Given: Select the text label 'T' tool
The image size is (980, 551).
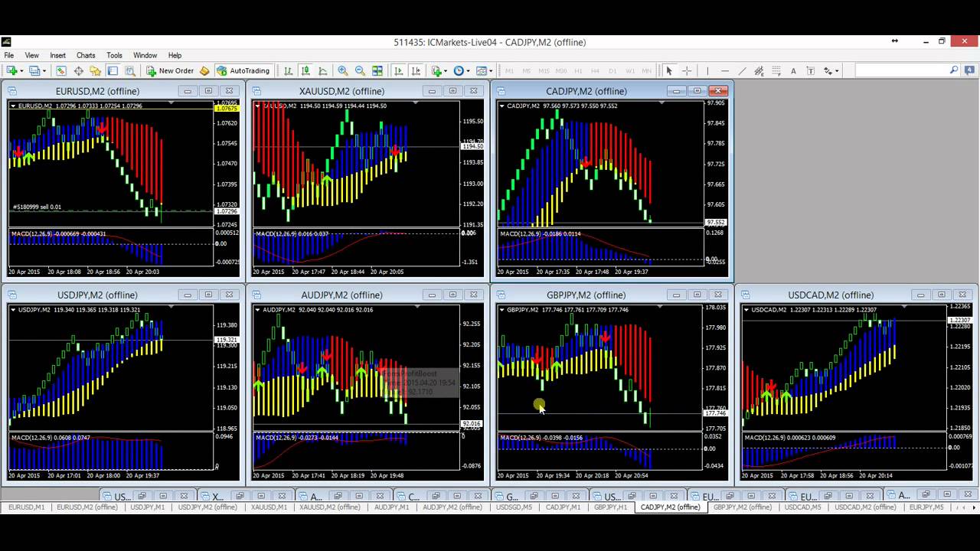Looking at the screenshot, I should 810,70.
